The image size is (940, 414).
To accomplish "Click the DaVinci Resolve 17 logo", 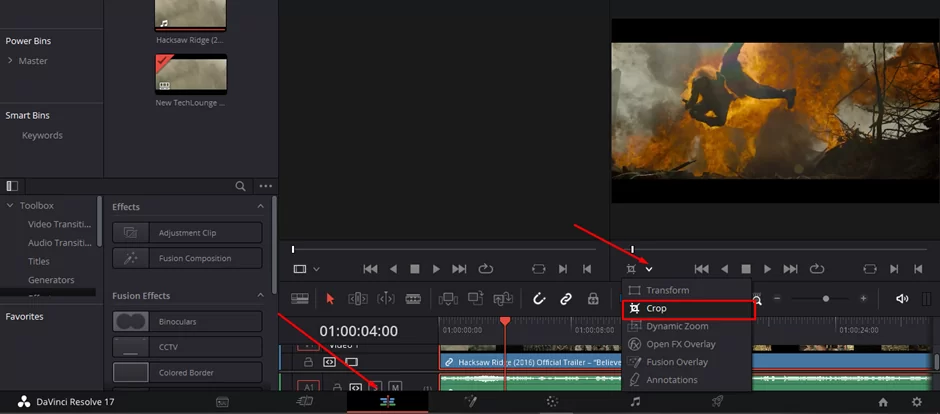I will 23,402.
